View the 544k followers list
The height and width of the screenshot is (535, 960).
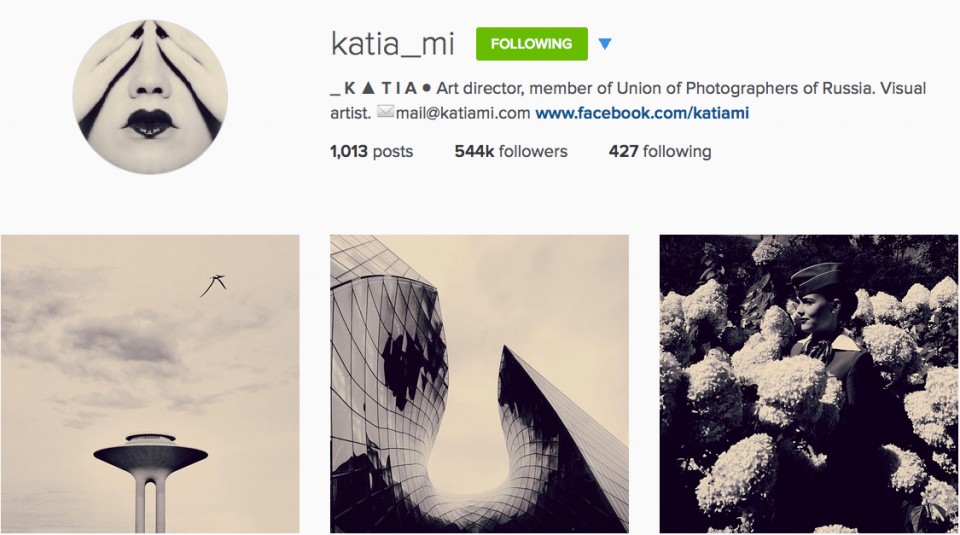coord(511,151)
